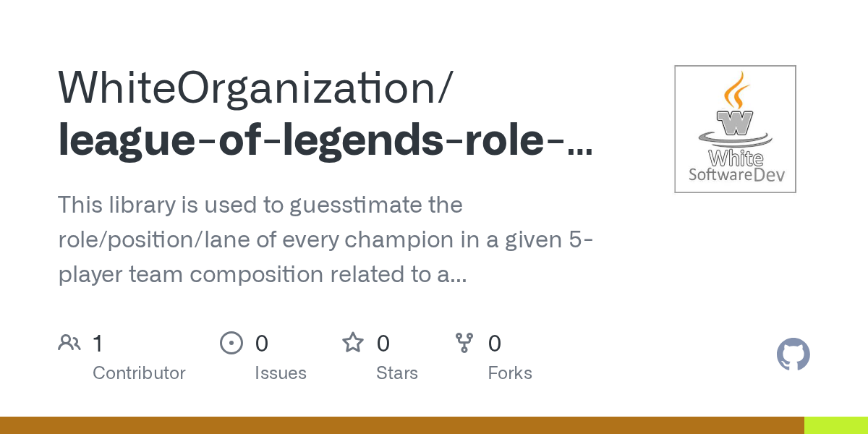Click the zero count above Issues
Viewport: 868px width, 434px height.
pos(261,343)
